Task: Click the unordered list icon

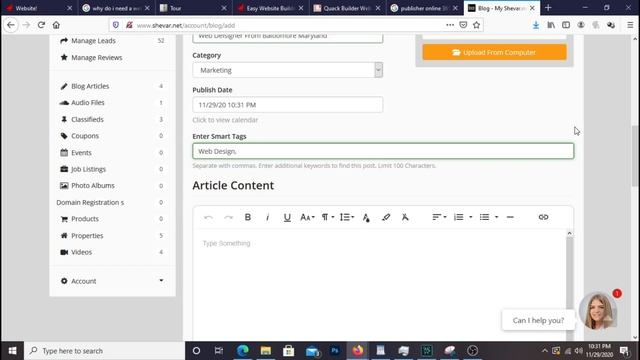Action: click(x=484, y=217)
